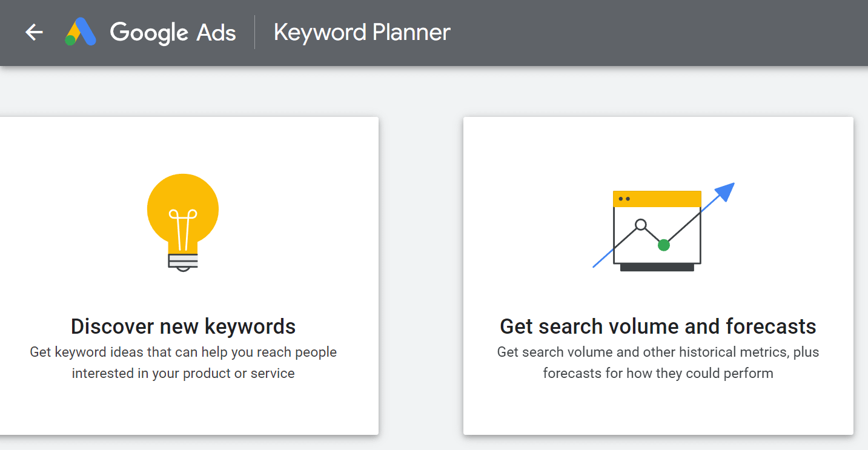Click the gray top header bar

click(545, 33)
